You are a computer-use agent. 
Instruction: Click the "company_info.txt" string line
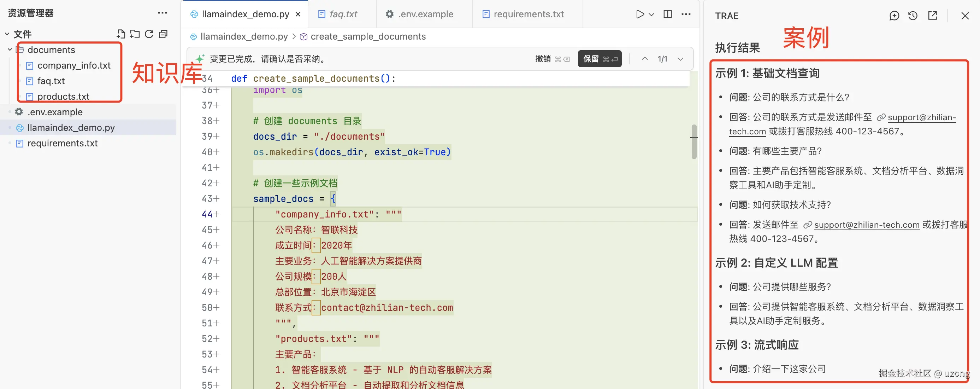338,214
